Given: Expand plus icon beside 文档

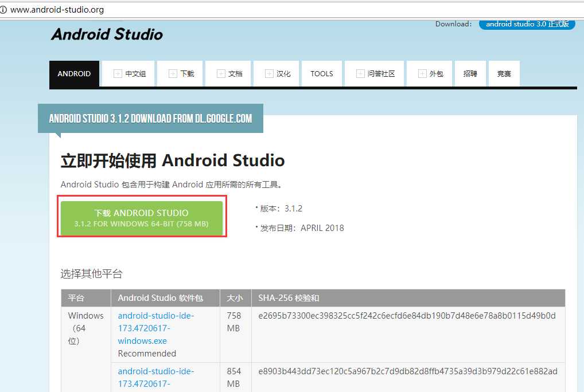Looking at the screenshot, I should click(x=221, y=73).
